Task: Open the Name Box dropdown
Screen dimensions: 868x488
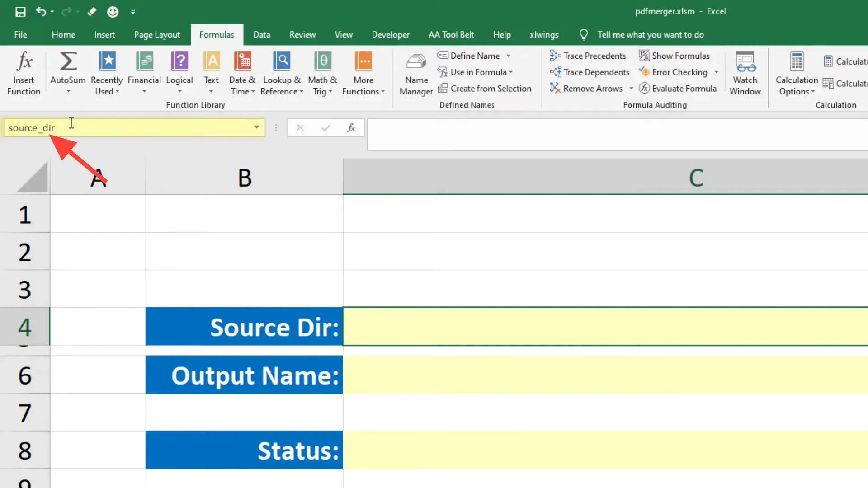Action: [256, 127]
